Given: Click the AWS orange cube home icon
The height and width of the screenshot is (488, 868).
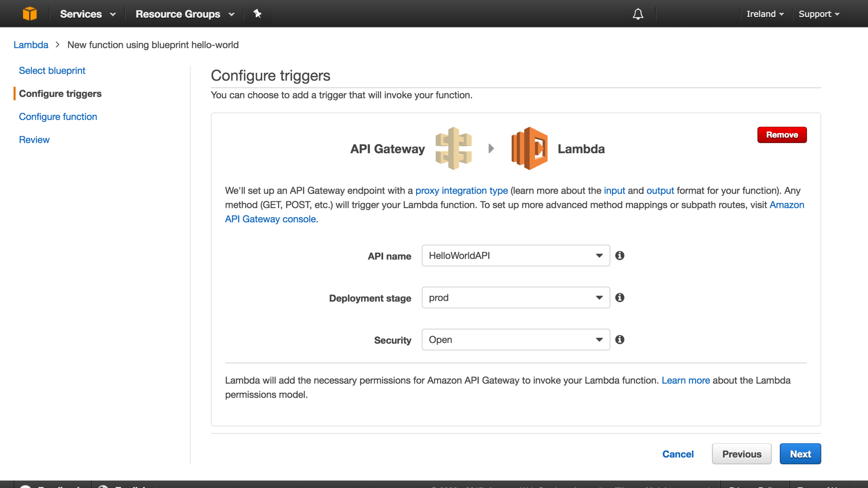Looking at the screenshot, I should (x=30, y=14).
